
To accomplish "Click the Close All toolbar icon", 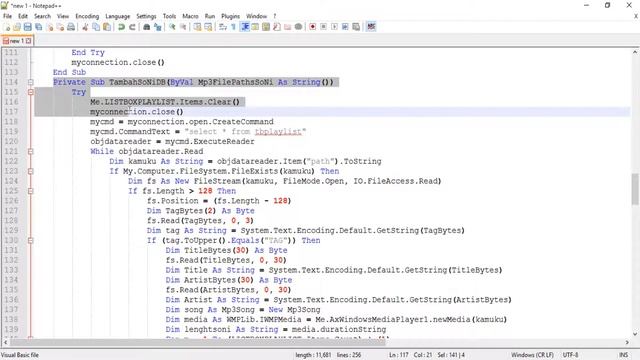I will [x=60, y=27].
